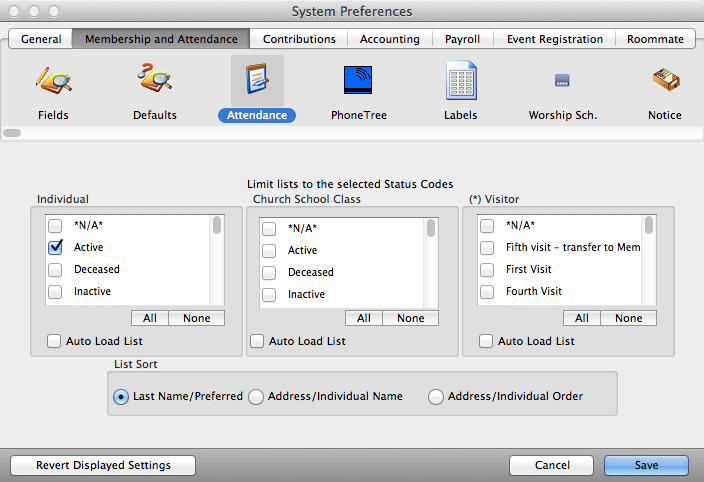Select the Defaults icon
Screen dimensions: 704x482
coord(155,81)
